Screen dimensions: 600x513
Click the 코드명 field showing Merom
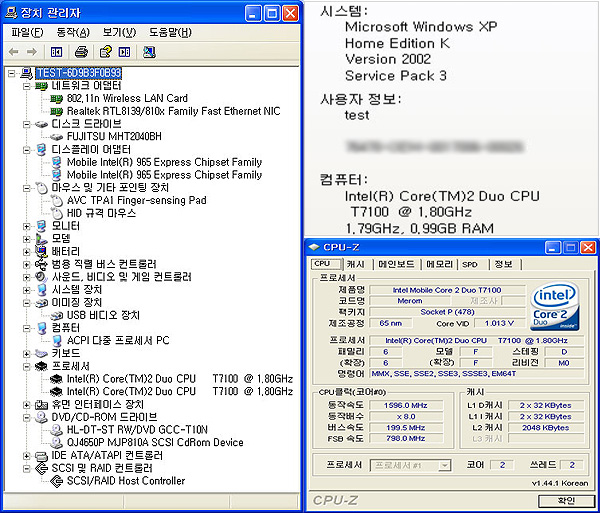click(410, 301)
